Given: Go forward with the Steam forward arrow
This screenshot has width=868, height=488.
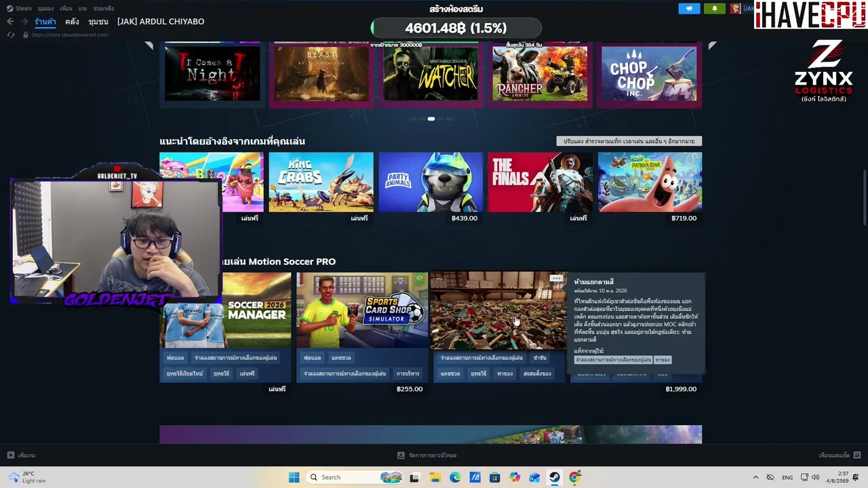Looking at the screenshot, I should pyautogui.click(x=24, y=22).
